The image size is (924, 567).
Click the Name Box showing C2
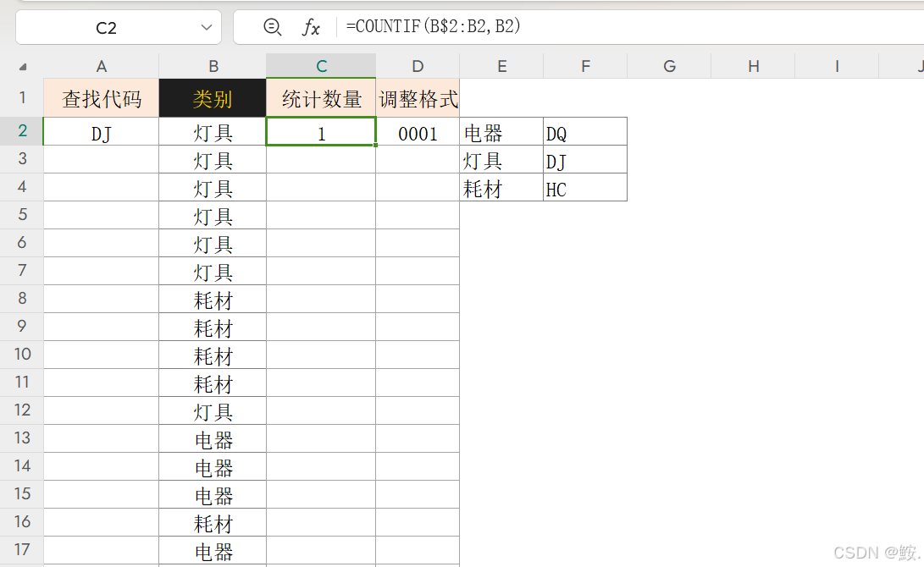[119, 27]
